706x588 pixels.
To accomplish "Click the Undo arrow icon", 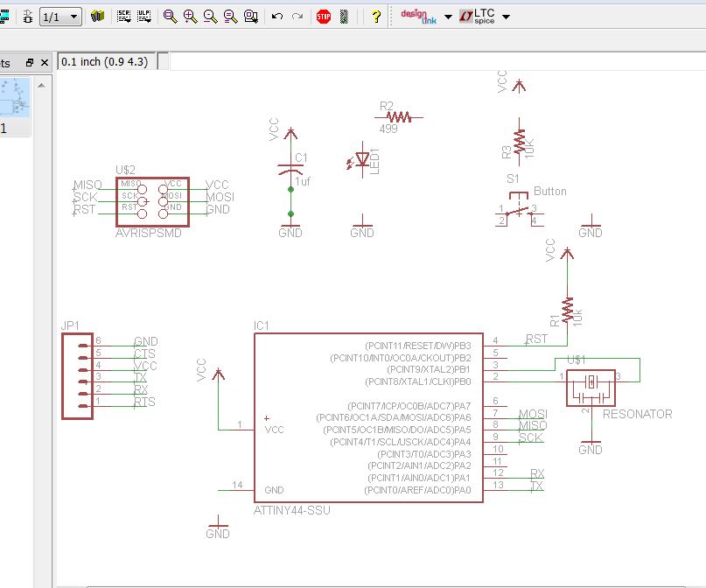I will pyautogui.click(x=277, y=17).
